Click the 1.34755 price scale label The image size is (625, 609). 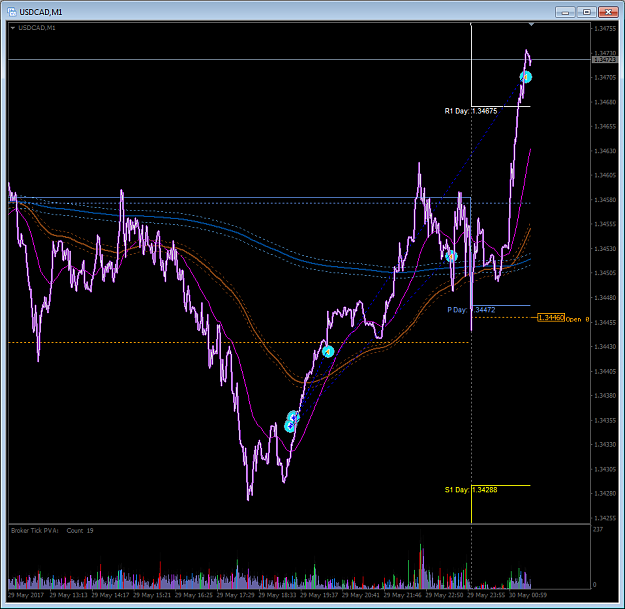pyautogui.click(x=605, y=29)
